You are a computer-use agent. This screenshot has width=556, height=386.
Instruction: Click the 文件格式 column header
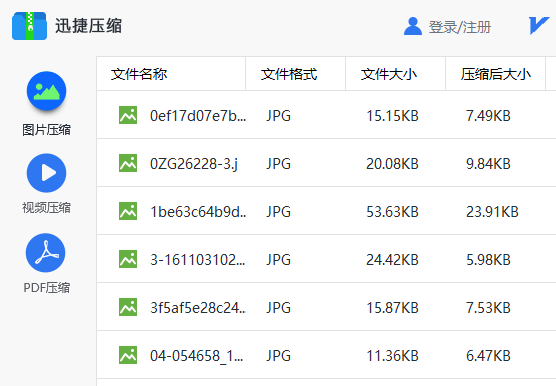[x=295, y=74]
